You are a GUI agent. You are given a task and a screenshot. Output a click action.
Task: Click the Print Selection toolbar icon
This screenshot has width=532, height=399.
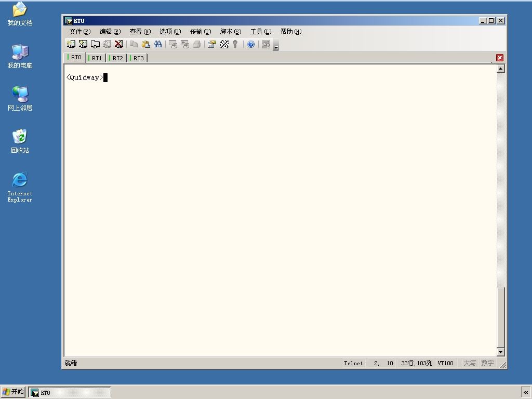[x=185, y=44]
